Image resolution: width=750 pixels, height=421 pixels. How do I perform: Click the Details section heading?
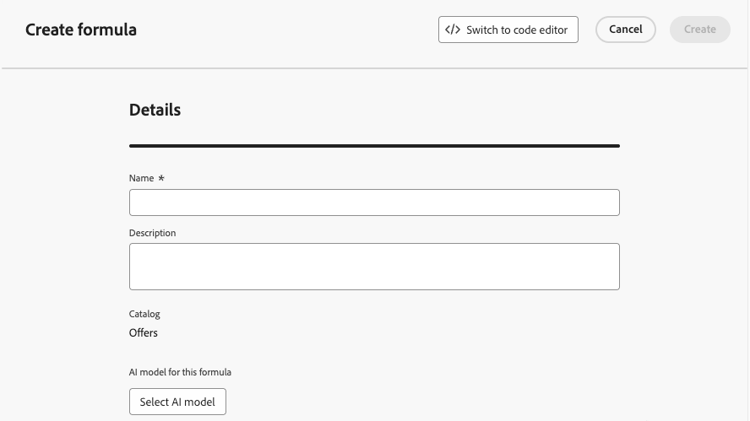155,110
